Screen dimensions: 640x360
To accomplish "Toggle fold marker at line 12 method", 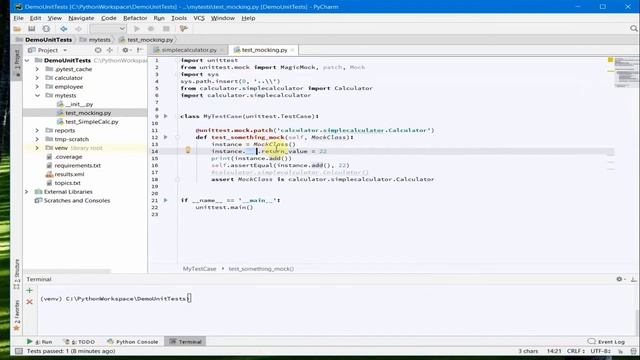I will pyautogui.click(x=178, y=138).
